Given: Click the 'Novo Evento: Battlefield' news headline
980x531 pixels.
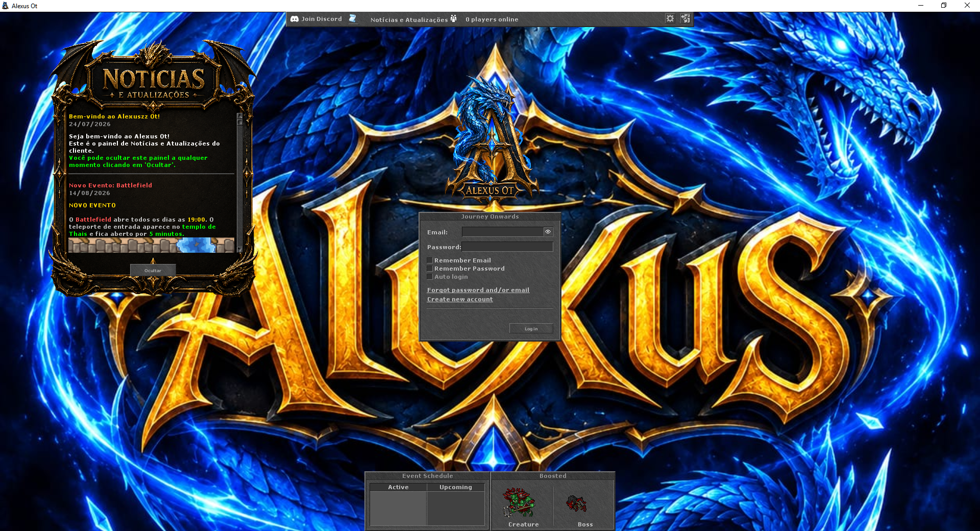Looking at the screenshot, I should click(x=110, y=185).
